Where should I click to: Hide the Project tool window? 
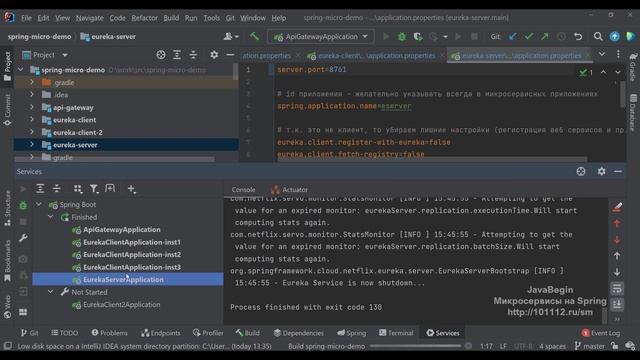[230, 55]
